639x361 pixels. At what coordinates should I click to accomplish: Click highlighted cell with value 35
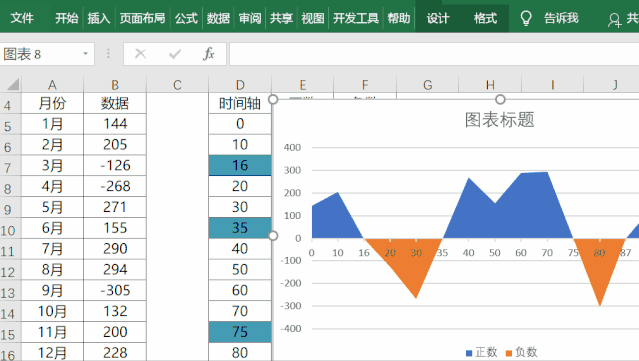(240, 228)
